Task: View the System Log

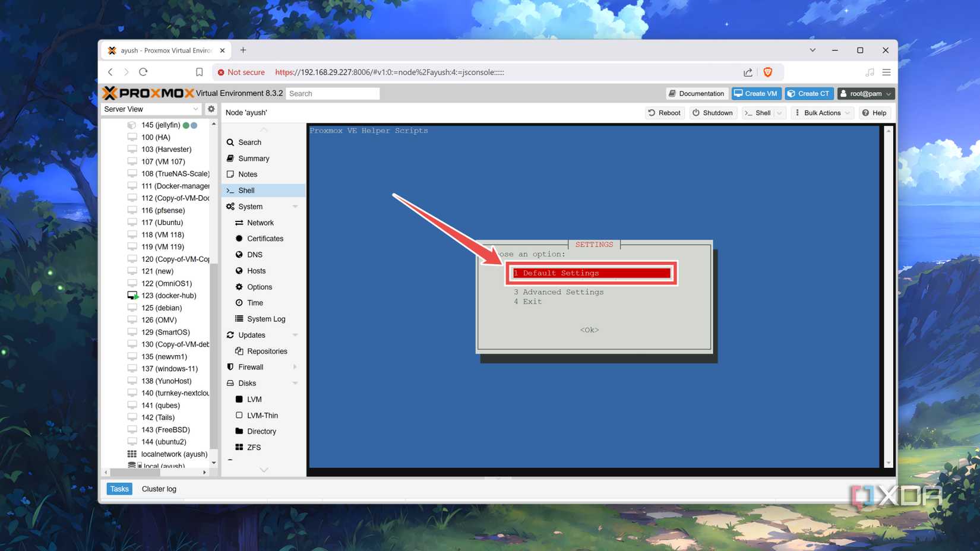Action: [x=267, y=319]
